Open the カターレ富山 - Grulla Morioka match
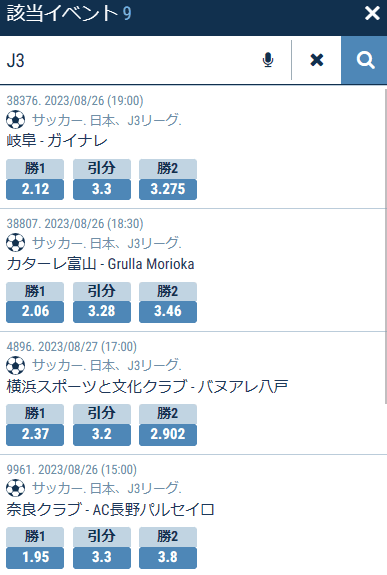 [x=100, y=264]
